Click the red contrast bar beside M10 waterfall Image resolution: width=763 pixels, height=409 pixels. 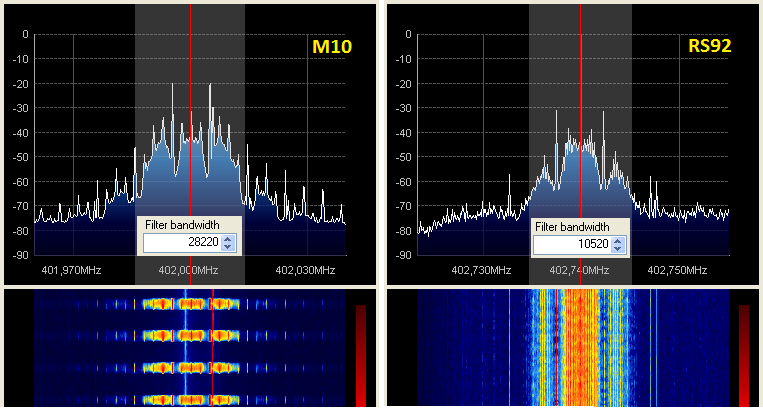pos(361,356)
